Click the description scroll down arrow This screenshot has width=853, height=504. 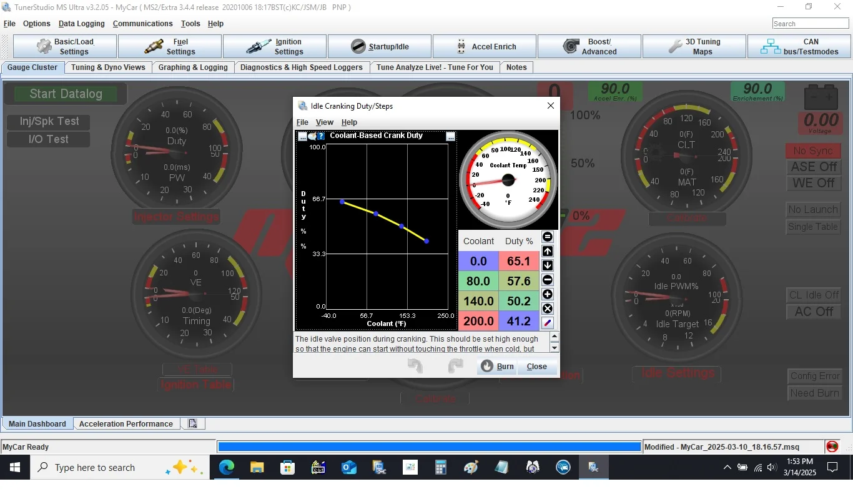554,348
